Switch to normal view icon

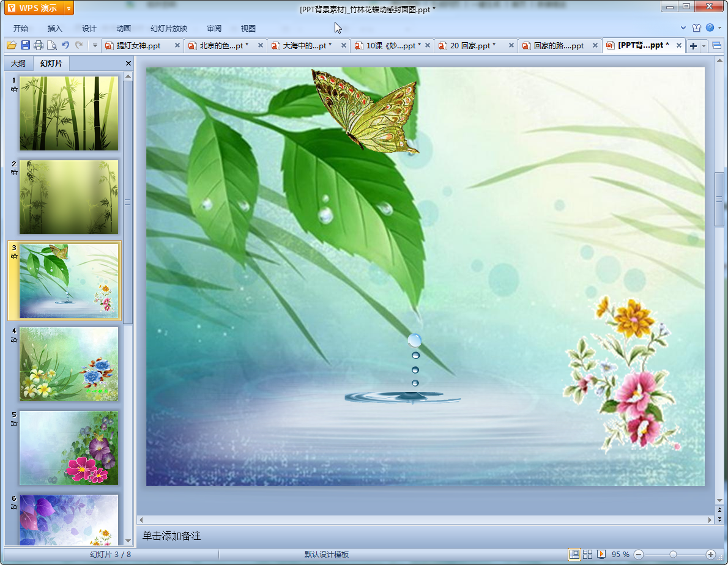[x=574, y=555]
